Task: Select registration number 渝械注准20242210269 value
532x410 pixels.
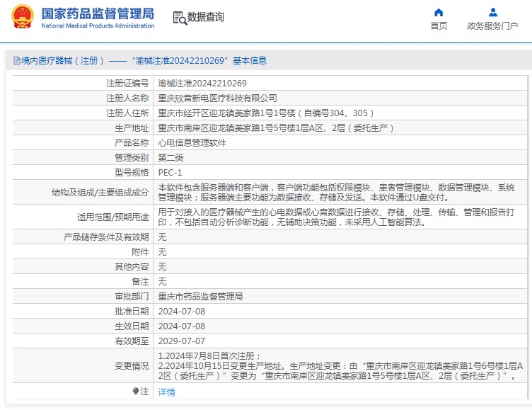Action: [202, 84]
